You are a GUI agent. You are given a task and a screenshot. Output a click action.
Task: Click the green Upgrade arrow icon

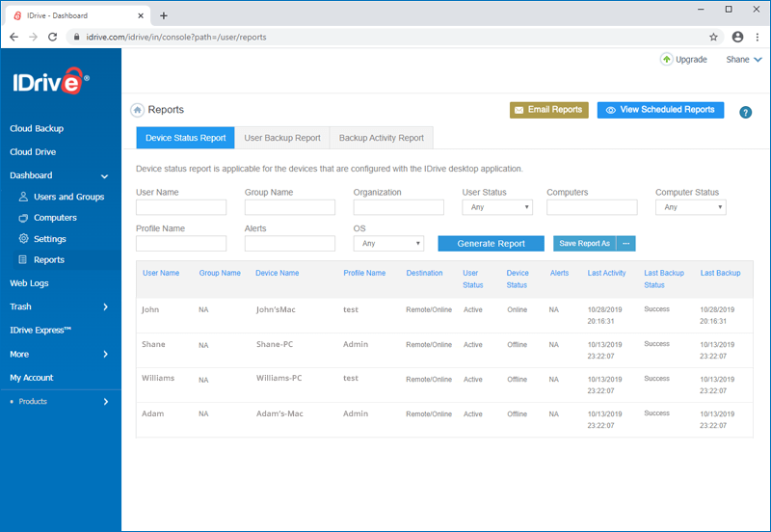pyautogui.click(x=666, y=60)
